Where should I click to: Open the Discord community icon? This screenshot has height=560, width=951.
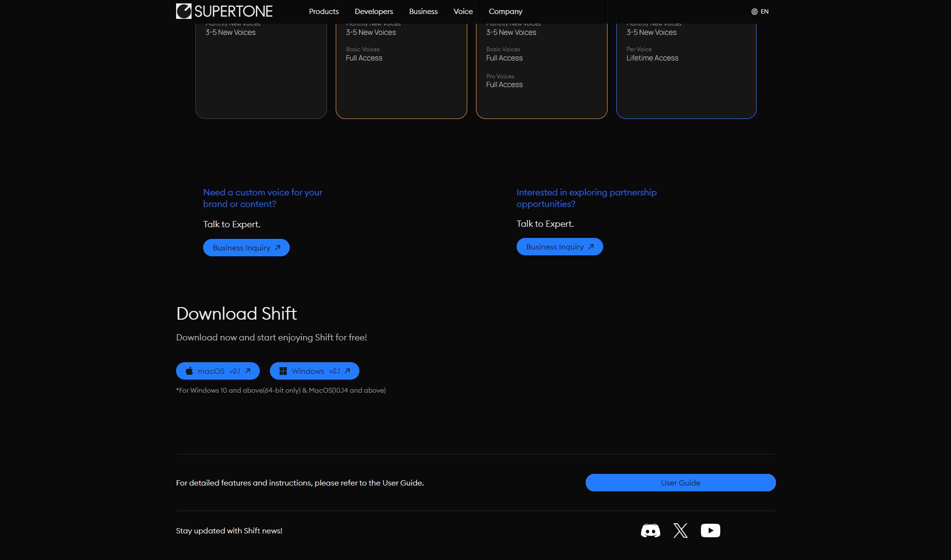650,531
